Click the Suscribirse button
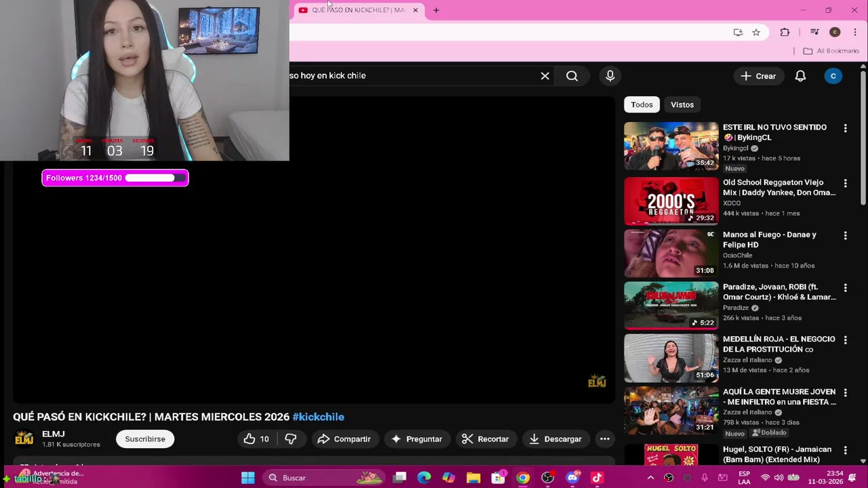Screen dimensions: 868x488 click(145, 439)
